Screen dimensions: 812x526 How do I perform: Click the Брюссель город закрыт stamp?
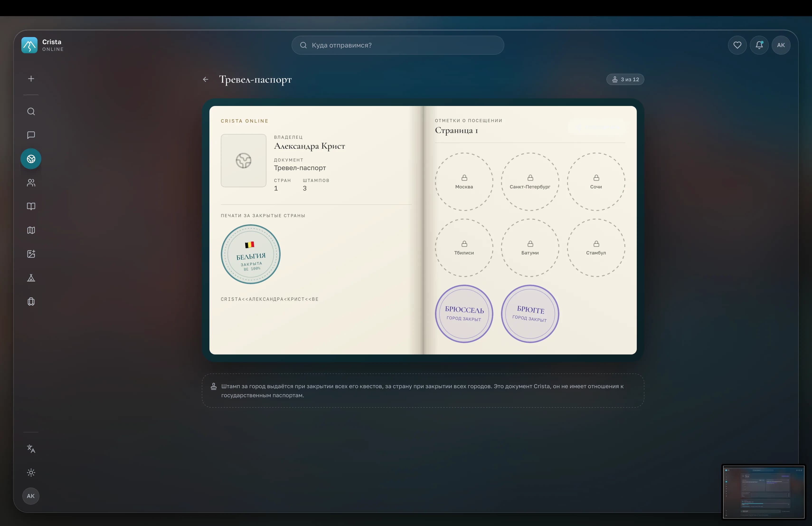point(464,314)
